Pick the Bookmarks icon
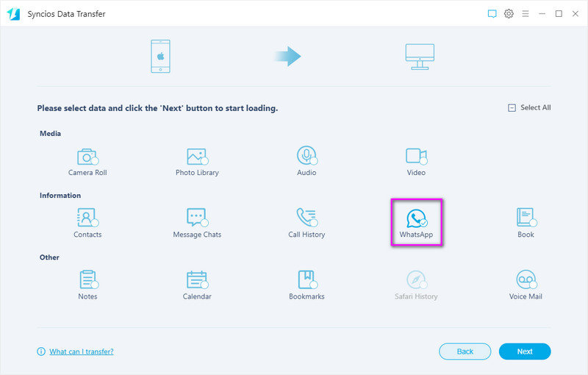This screenshot has width=588, height=375. tap(307, 279)
